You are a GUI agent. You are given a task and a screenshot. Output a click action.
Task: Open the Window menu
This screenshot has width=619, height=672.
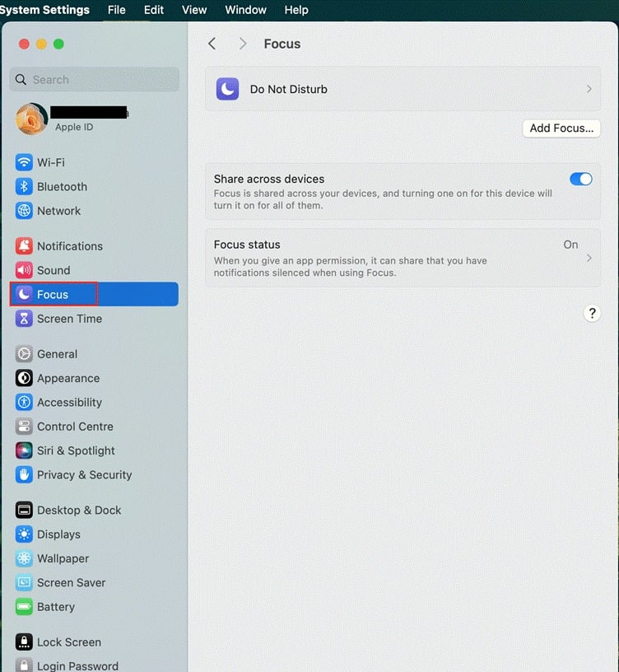[x=245, y=10]
